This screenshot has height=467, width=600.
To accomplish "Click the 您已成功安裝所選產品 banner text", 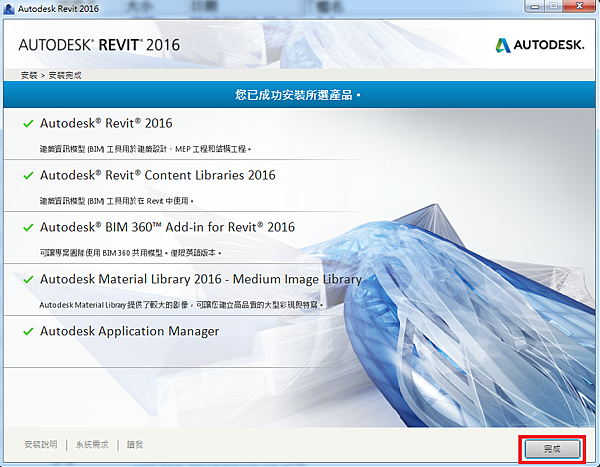I will pyautogui.click(x=298, y=95).
